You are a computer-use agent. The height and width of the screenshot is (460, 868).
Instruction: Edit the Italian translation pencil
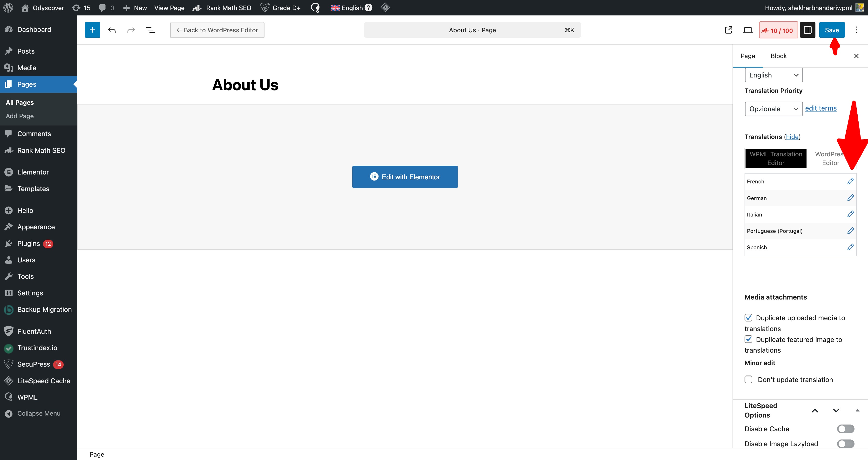point(850,215)
